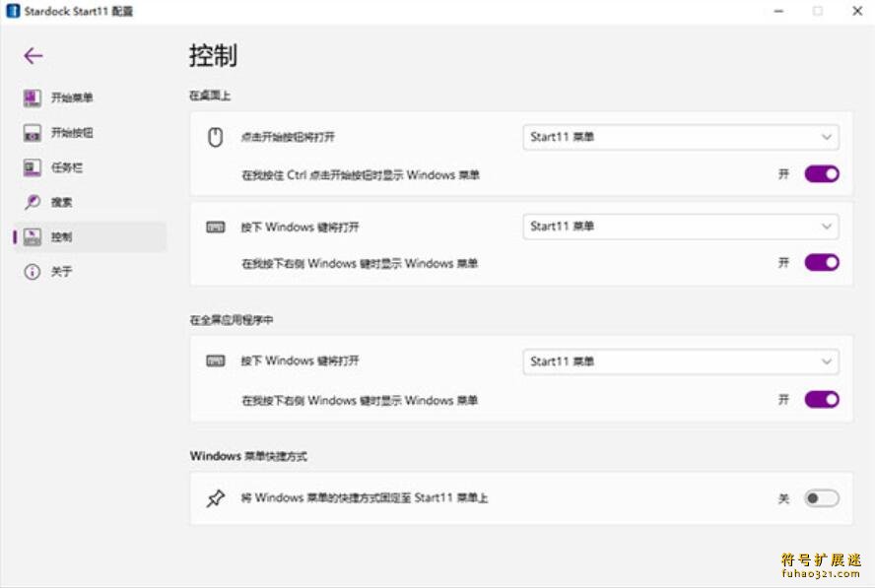This screenshot has width=875, height=588.
Task: Open the 任务栏 sidebar section
Action: click(x=90, y=167)
